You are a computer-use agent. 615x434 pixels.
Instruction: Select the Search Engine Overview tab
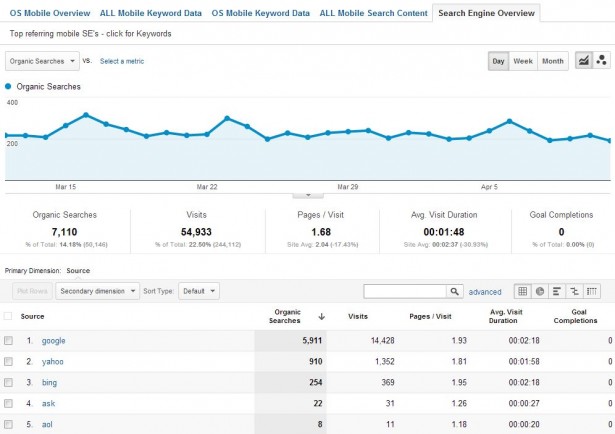pos(486,13)
